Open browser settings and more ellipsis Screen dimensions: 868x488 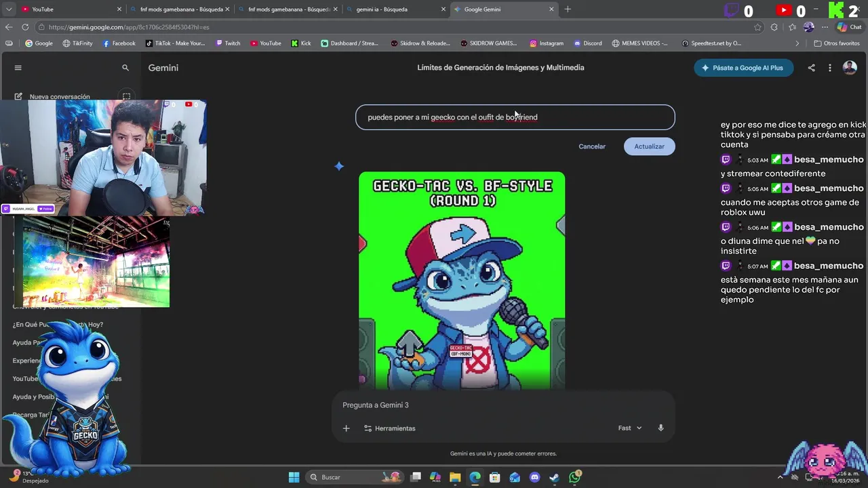pos(825,27)
